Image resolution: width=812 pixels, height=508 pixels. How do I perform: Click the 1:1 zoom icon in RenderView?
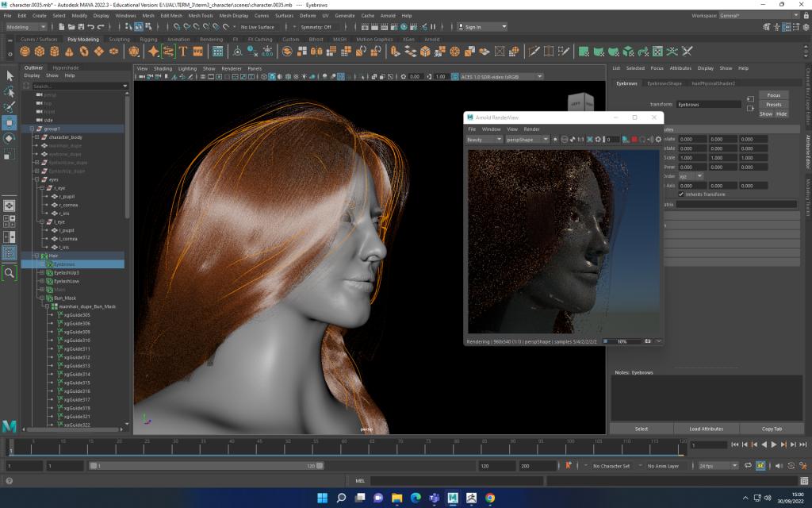pyautogui.click(x=580, y=140)
